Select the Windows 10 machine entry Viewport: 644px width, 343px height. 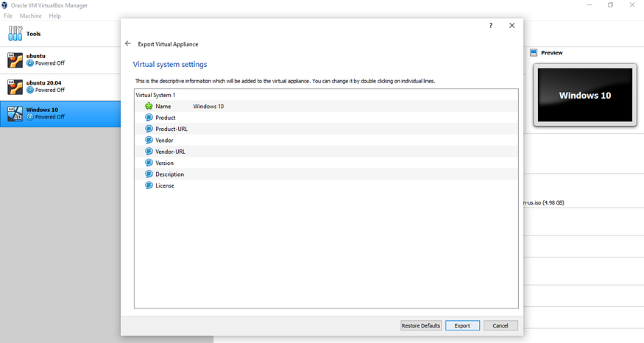pyautogui.click(x=60, y=114)
